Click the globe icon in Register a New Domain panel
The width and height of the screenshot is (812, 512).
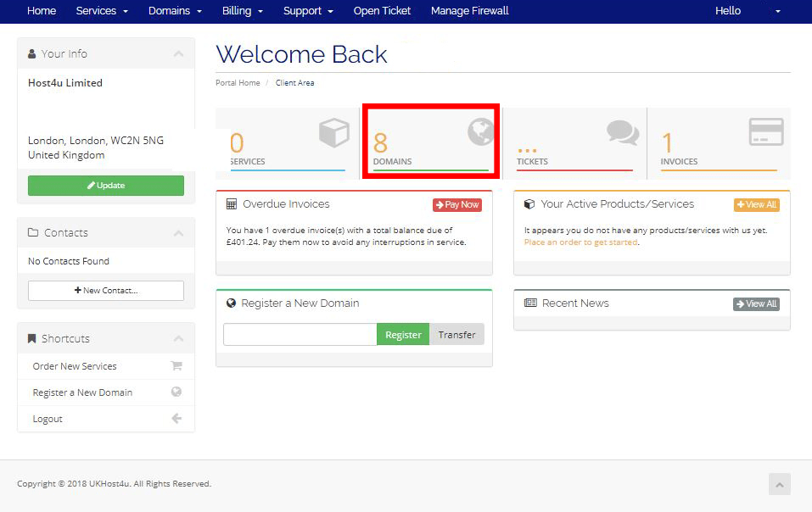231,303
